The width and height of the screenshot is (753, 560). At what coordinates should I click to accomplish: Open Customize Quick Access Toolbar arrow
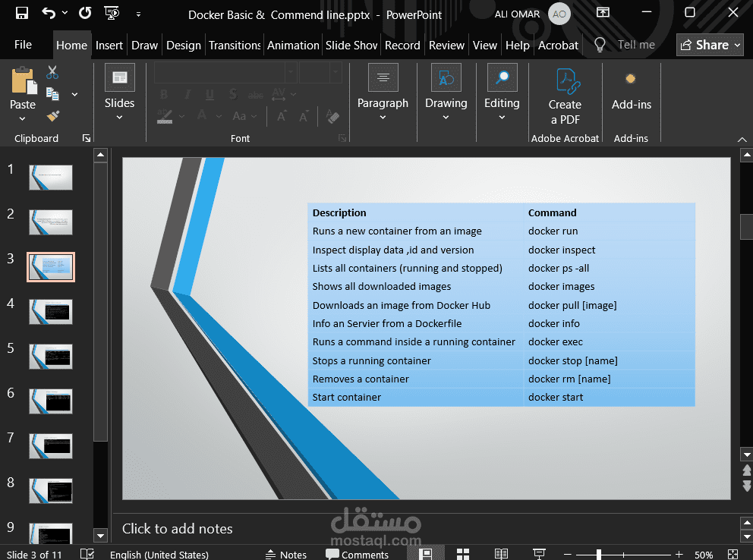point(138,14)
